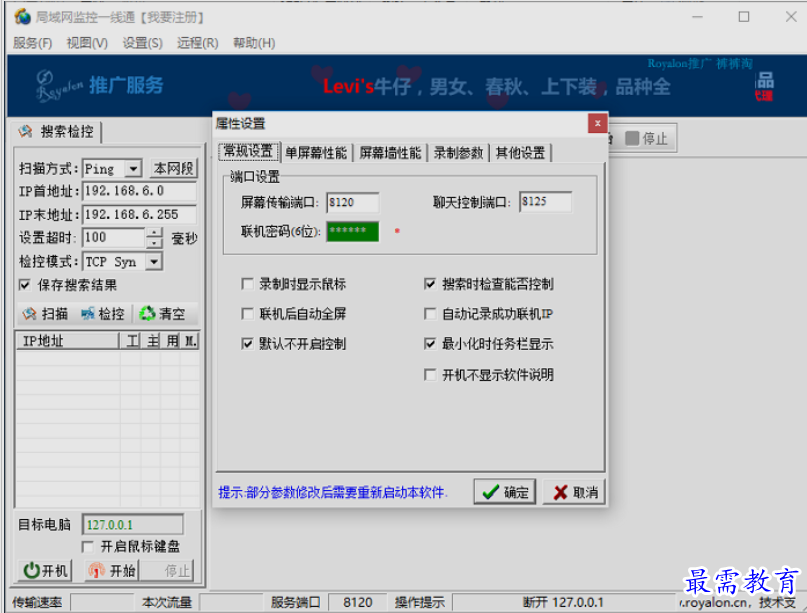Click the 本网段 button
Viewport: 807px width, 613px height.
coord(174,168)
